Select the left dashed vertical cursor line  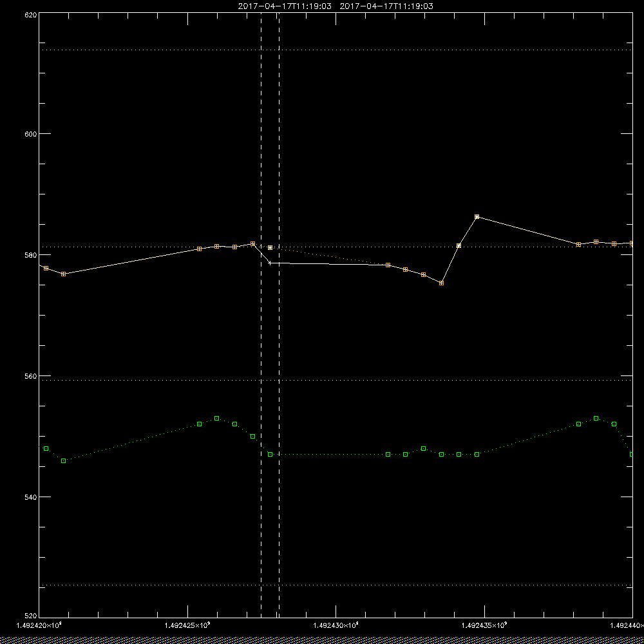[x=261, y=314]
